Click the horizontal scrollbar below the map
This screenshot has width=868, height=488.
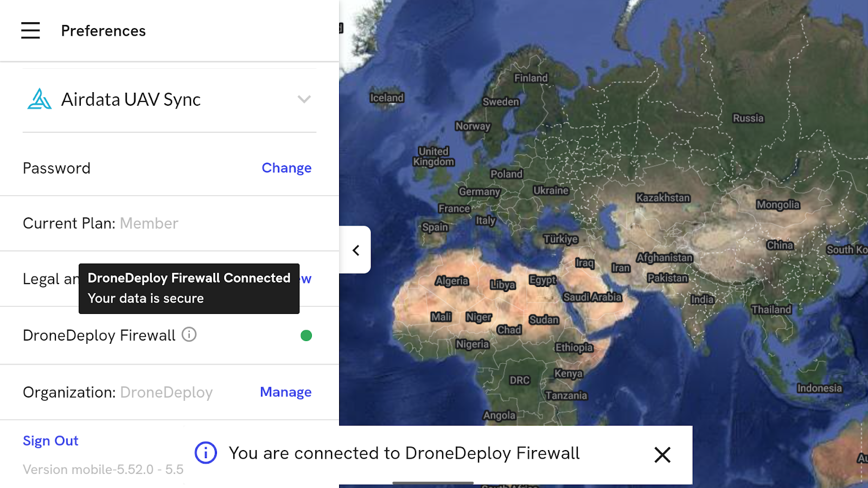point(432,481)
